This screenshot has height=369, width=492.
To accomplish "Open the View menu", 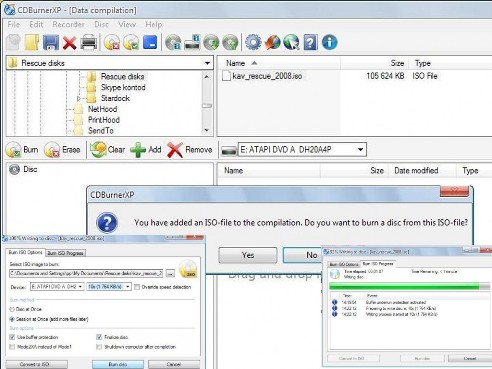I will pyautogui.click(x=127, y=24).
